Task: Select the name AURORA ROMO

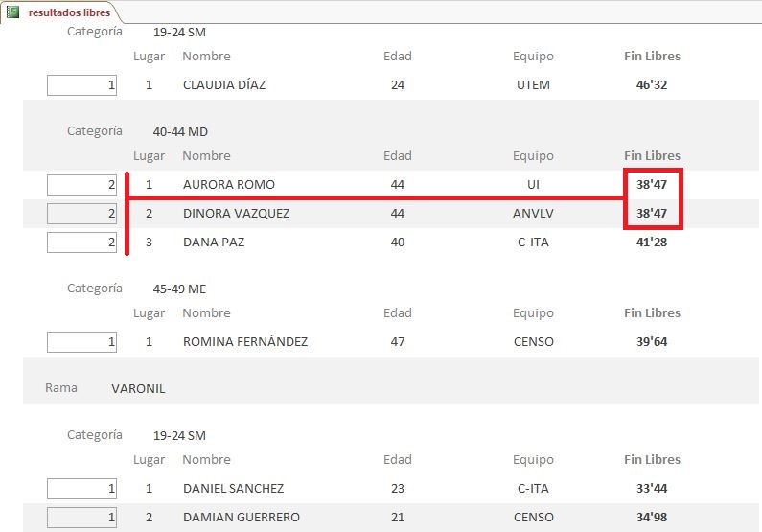Action: pyautogui.click(x=229, y=185)
